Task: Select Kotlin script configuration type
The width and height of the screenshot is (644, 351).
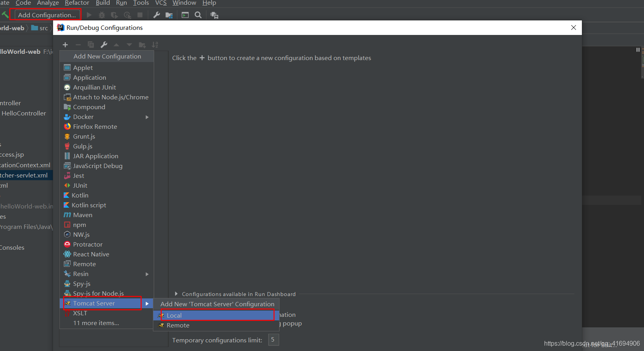Action: pyautogui.click(x=106, y=205)
